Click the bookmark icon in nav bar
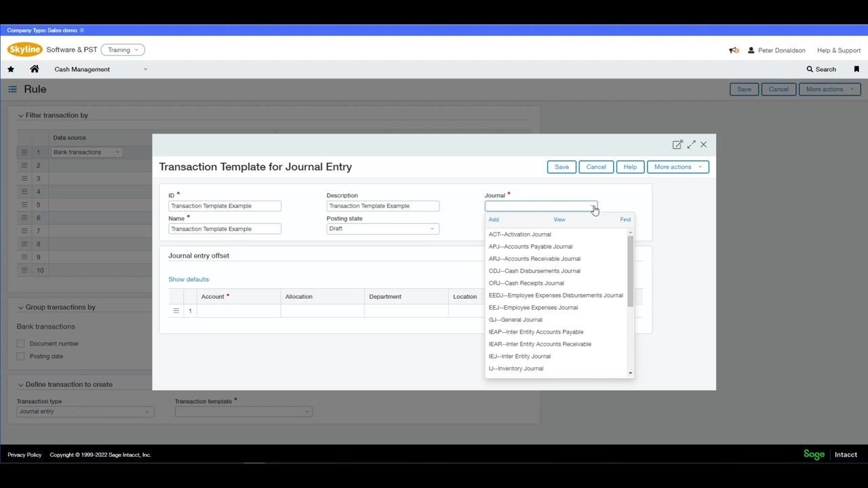868x488 pixels. coord(856,69)
